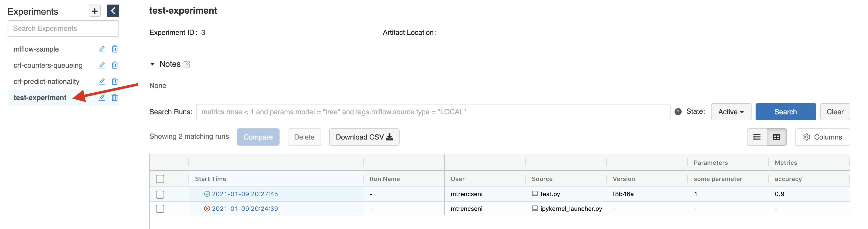
Task: Delete the mlflow-sample experiment via trash icon
Action: (x=114, y=49)
